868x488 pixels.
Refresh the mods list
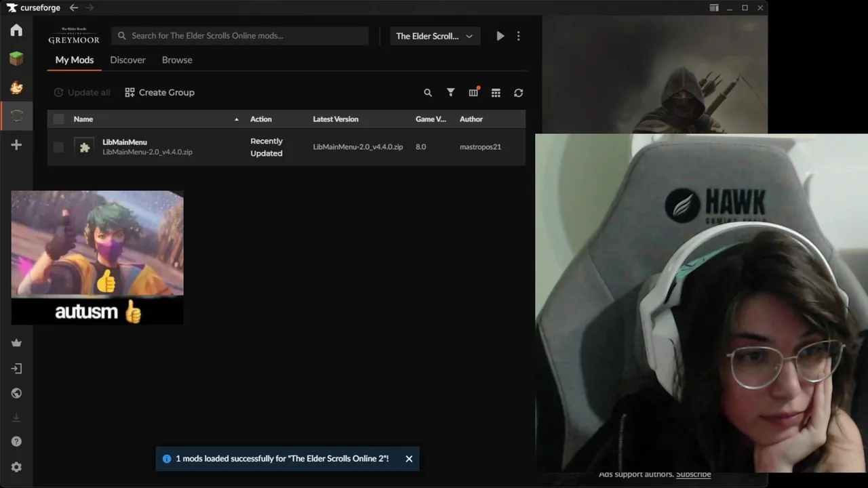[x=519, y=93]
